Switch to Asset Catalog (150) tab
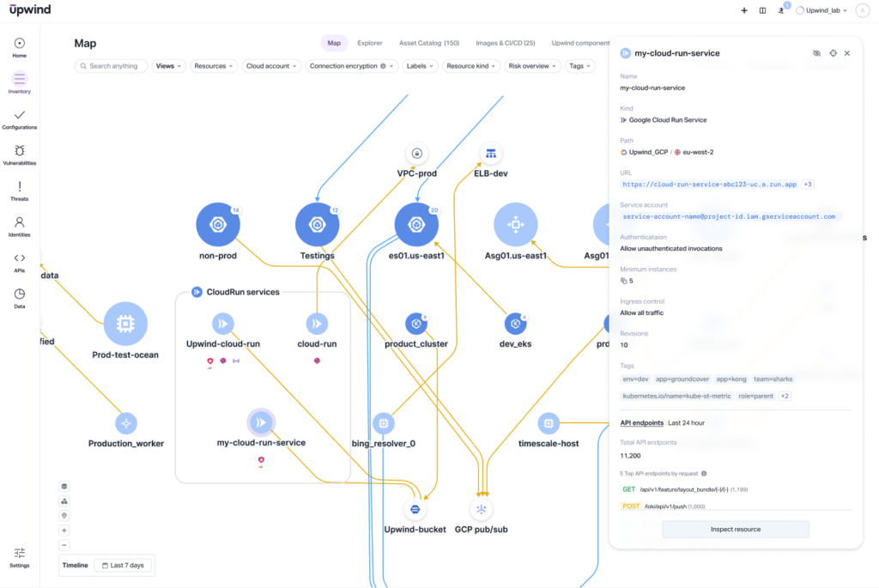Viewport: 879px width, 588px height. (429, 43)
